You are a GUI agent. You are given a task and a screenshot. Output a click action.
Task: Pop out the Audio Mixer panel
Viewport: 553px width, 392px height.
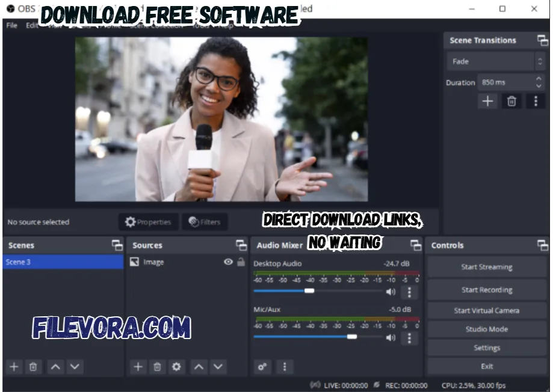(416, 245)
